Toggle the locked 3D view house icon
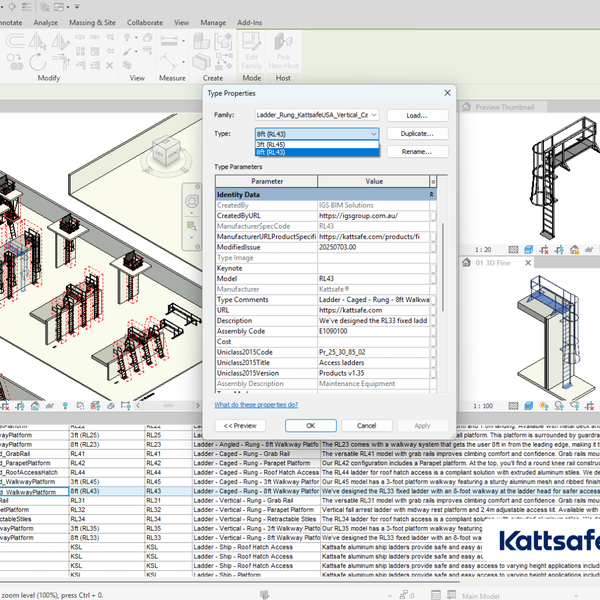Screen dimensions: 600x600 click(x=574, y=250)
